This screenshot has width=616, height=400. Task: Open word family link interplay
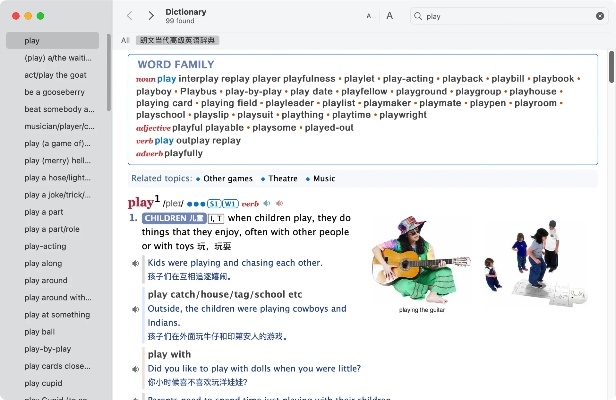[198, 79]
